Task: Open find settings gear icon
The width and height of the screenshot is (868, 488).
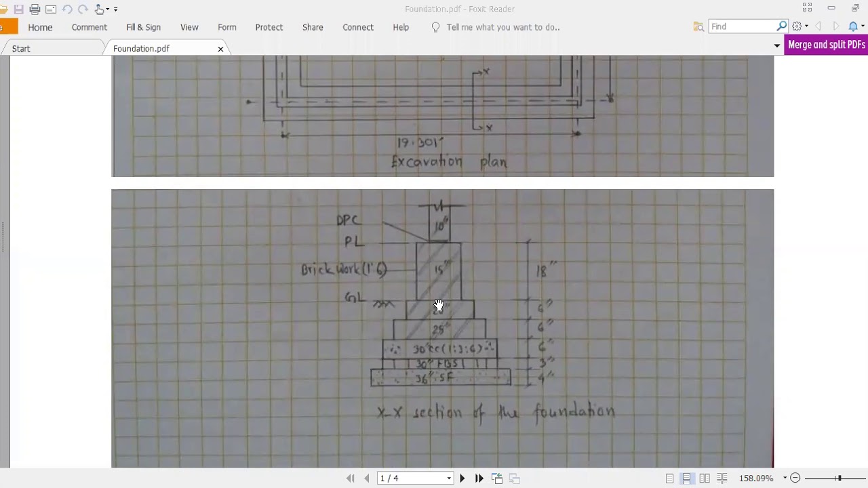Action: (797, 26)
